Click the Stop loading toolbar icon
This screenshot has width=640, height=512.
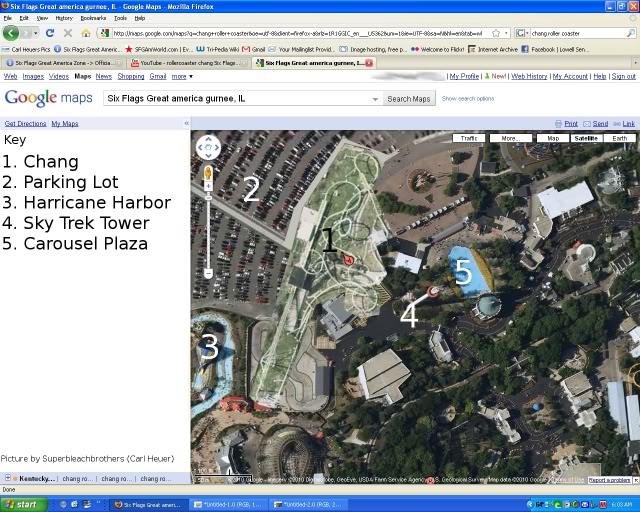point(68,33)
